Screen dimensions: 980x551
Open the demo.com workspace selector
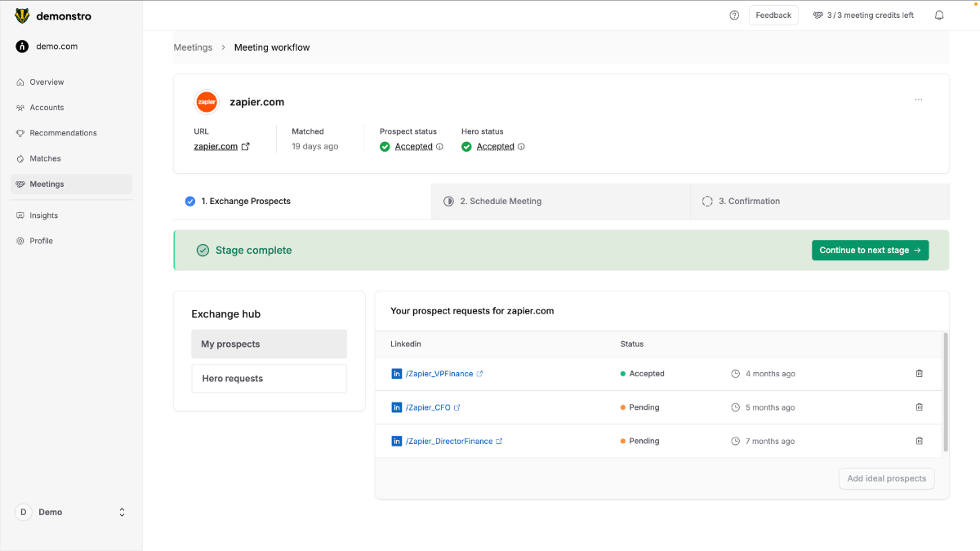point(56,47)
